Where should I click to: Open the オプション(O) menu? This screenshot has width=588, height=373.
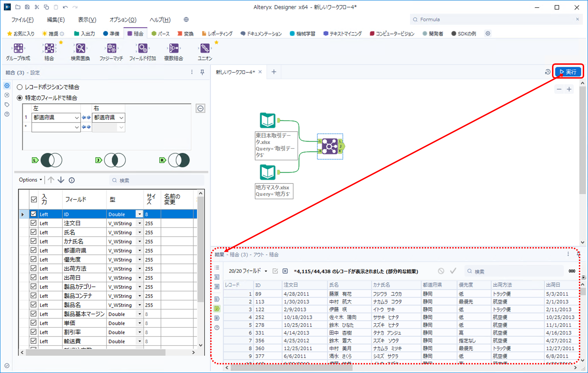point(123,20)
